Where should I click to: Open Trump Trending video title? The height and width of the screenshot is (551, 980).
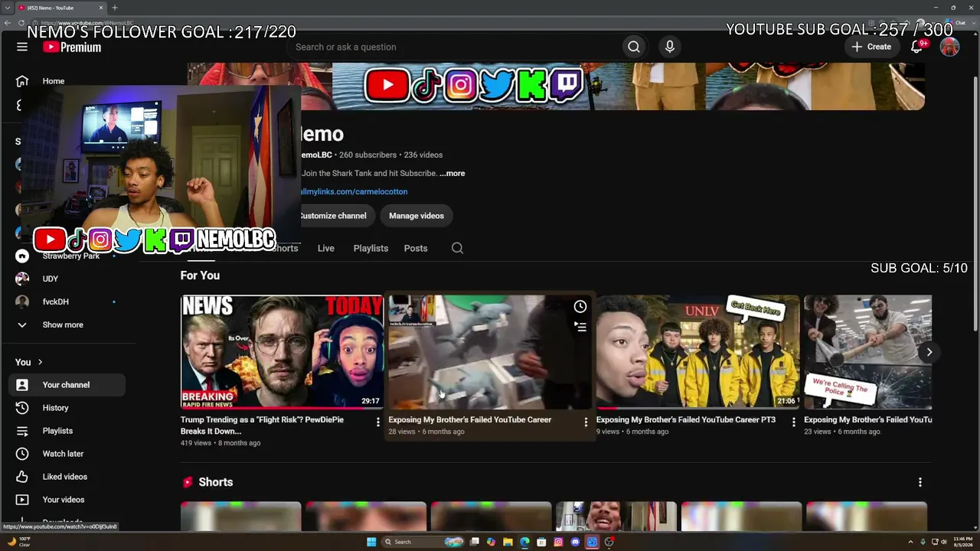pos(262,425)
